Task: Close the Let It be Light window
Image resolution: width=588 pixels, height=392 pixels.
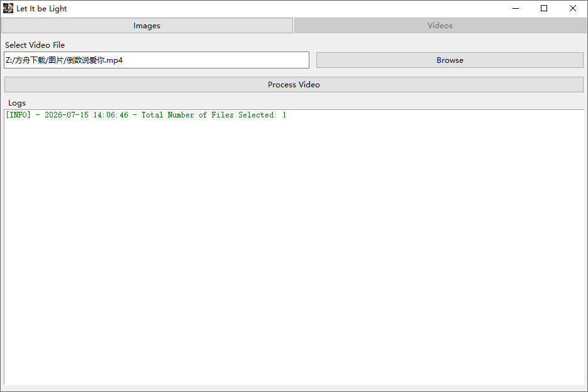Action: [x=573, y=8]
